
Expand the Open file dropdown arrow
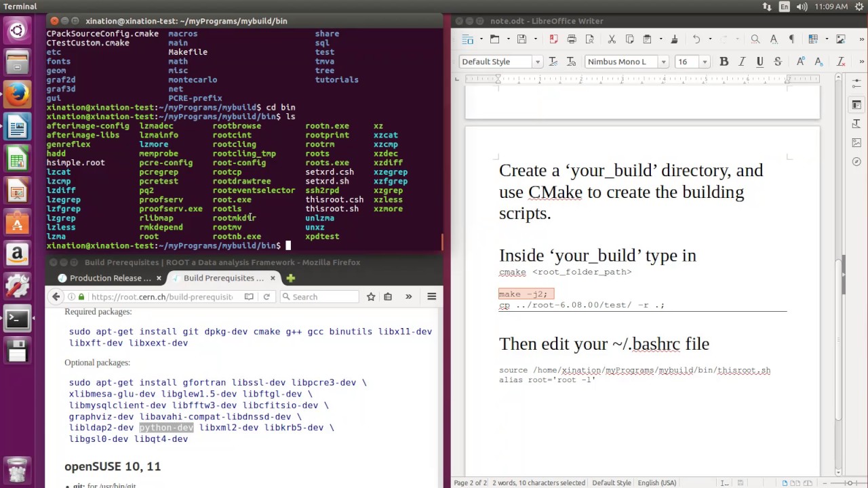508,39
